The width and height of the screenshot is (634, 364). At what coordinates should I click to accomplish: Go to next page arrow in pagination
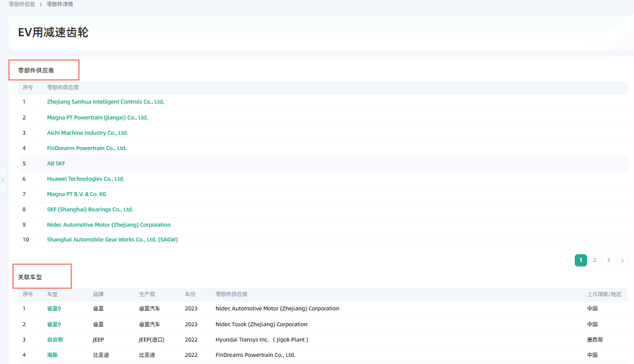[x=622, y=260]
